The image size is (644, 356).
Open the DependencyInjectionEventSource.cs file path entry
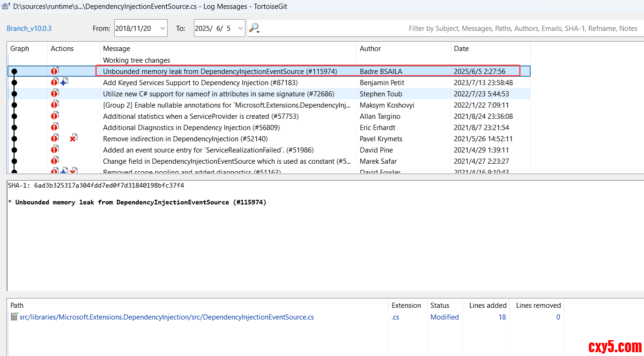(x=166, y=317)
